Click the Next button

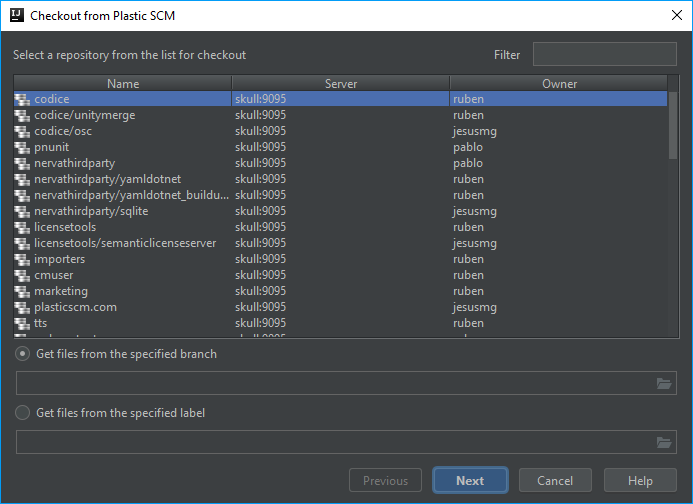tap(470, 480)
